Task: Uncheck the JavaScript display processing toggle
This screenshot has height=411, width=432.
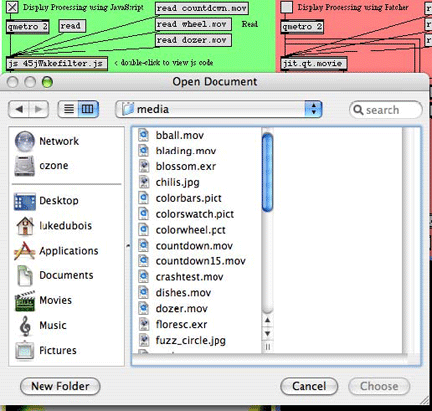Action: (x=12, y=7)
